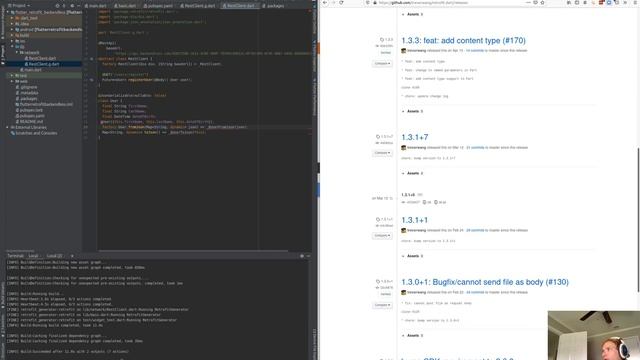Open main.dart in project tree
Image resolution: width=640 pixels, height=360 pixels.
click(x=32, y=70)
